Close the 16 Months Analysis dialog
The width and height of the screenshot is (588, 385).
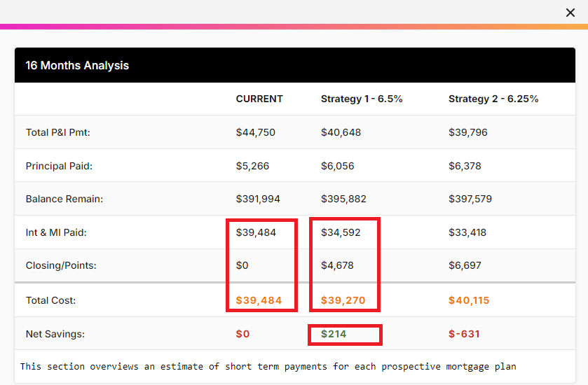click(x=570, y=13)
